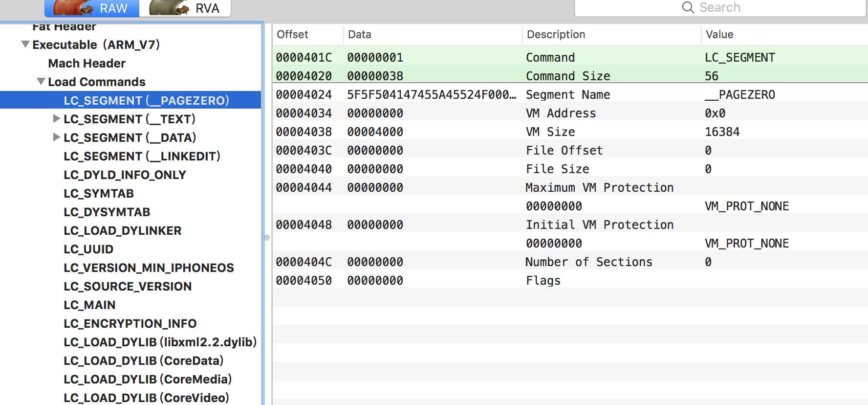Select LC_VERSION_MIN_IPHONEOS item
The width and height of the screenshot is (868, 405).
click(x=149, y=268)
